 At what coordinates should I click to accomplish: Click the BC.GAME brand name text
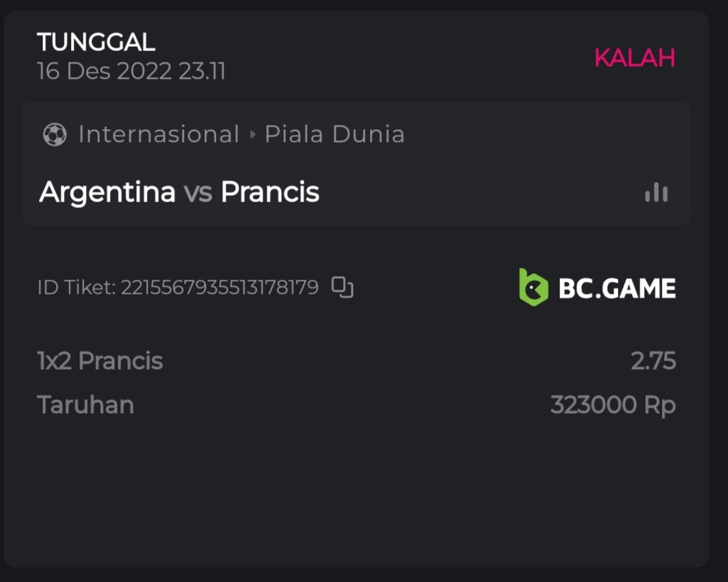pos(617,288)
